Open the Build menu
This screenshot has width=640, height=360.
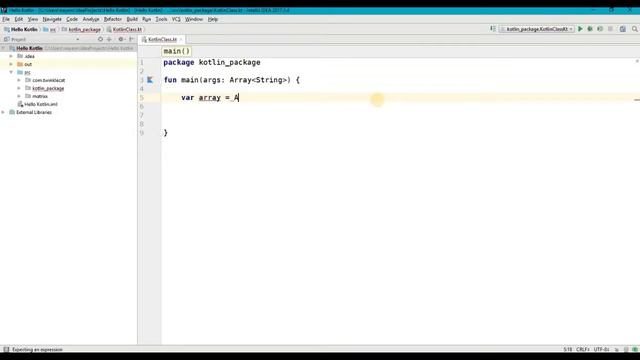click(x=132, y=19)
